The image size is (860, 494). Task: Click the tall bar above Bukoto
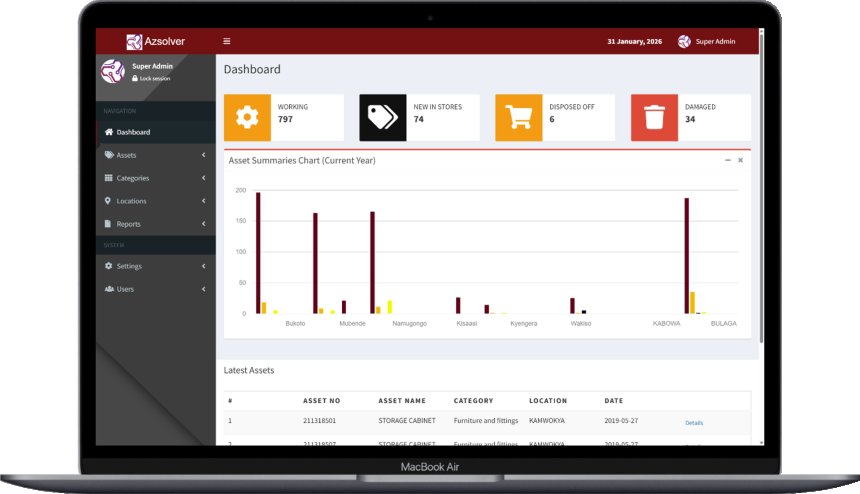(x=258, y=253)
